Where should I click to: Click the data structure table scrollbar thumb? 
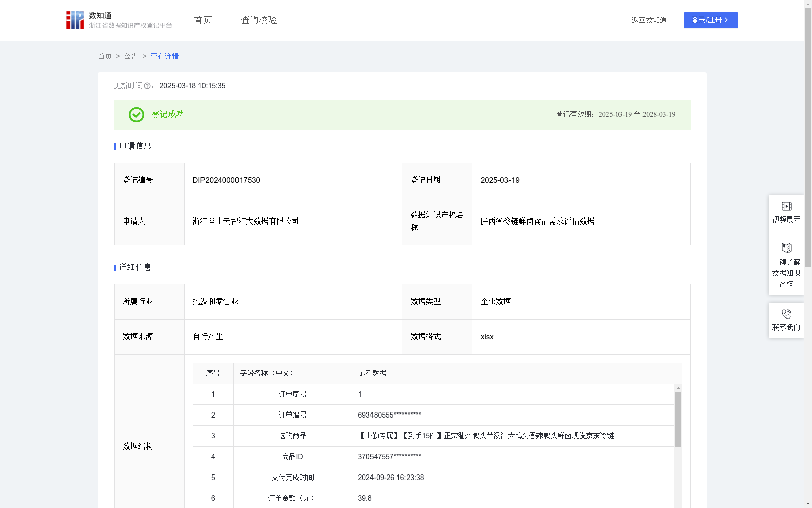[x=678, y=419]
